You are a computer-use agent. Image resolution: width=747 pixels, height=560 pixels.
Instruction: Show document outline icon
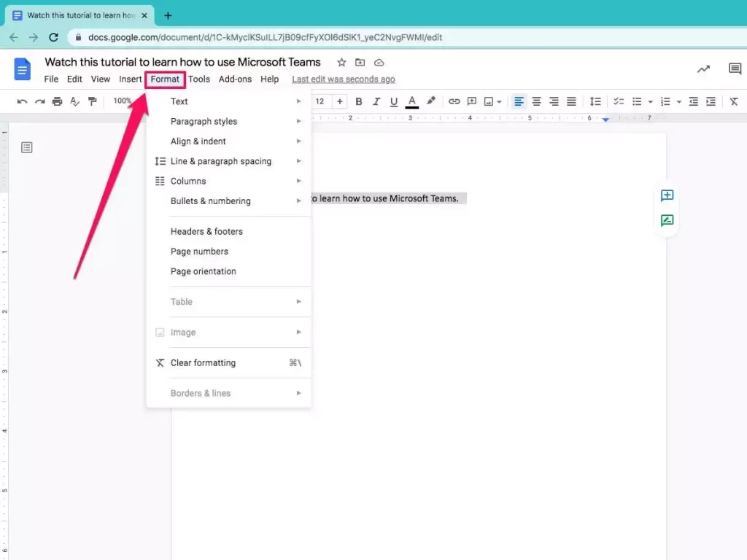[27, 147]
